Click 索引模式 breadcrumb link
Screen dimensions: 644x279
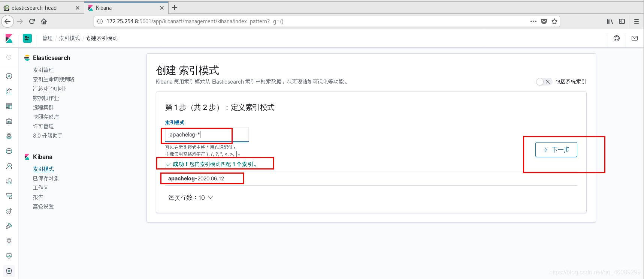(x=69, y=38)
